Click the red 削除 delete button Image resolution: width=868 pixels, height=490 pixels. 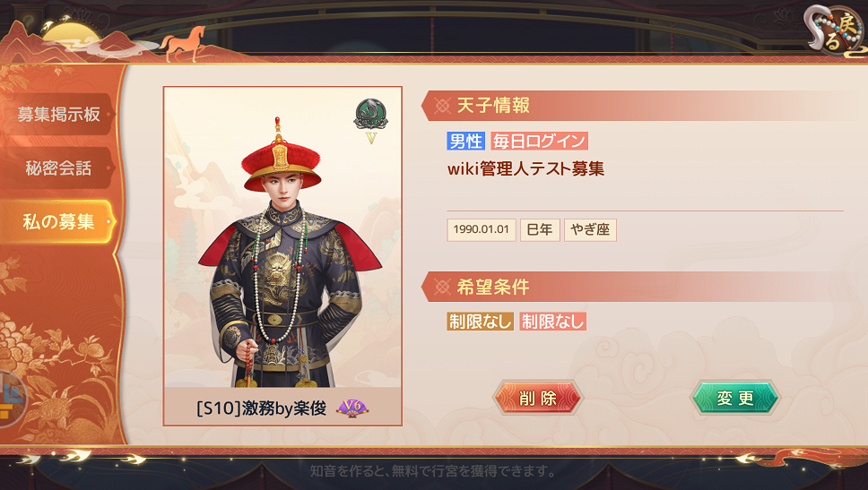[x=537, y=398]
